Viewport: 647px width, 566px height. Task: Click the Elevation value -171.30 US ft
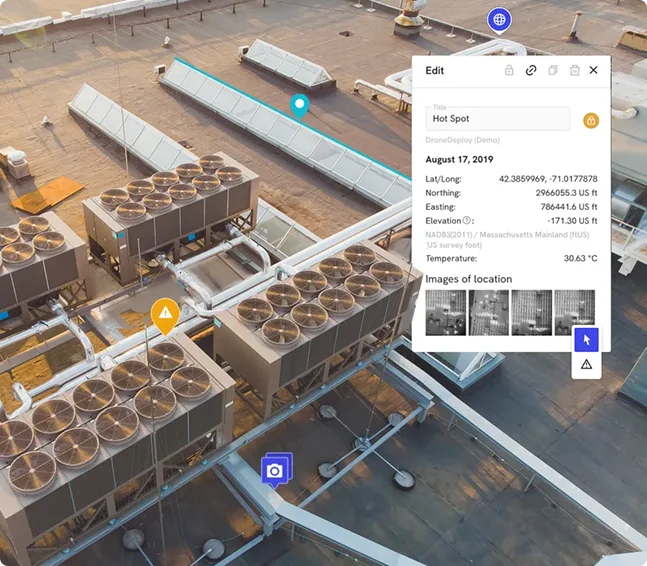(x=572, y=221)
